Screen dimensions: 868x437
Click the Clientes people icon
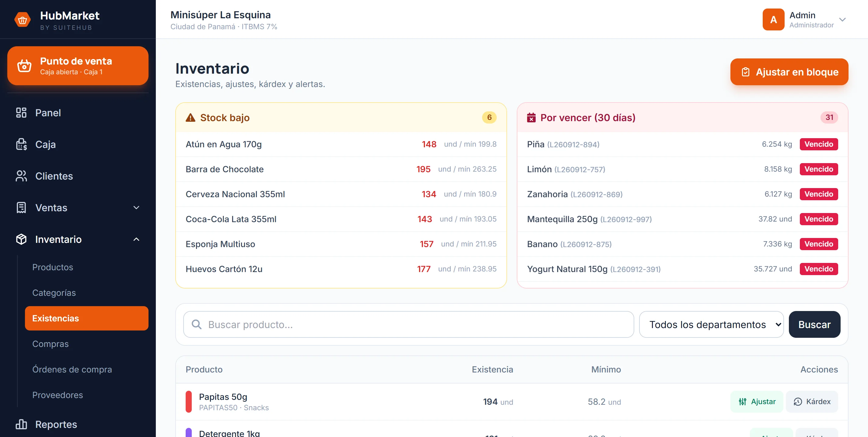[x=21, y=176]
